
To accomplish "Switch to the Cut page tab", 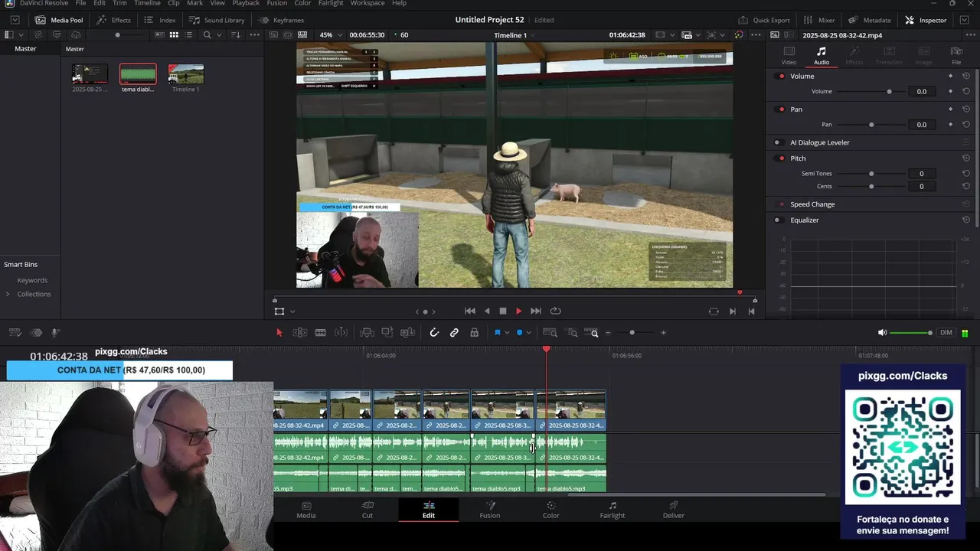I will pyautogui.click(x=367, y=510).
